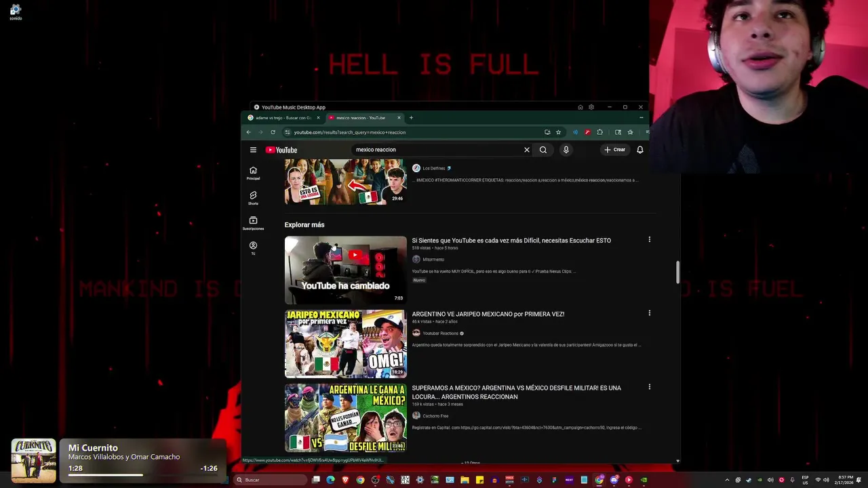The image size is (868, 488).
Task: Bookmark this page with the star icon
Action: click(x=558, y=132)
